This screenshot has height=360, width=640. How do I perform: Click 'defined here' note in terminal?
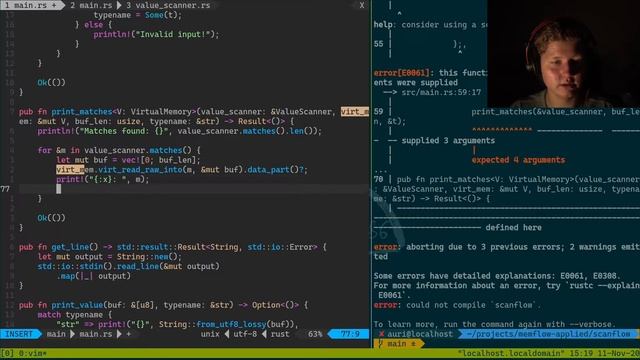(513, 227)
